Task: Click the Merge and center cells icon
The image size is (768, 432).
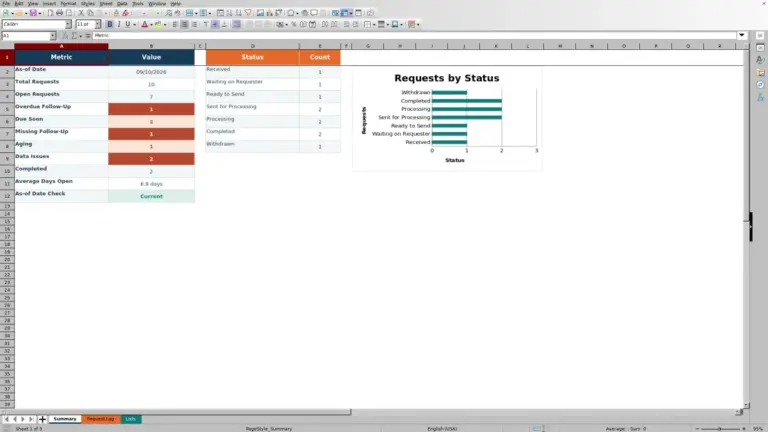Action: (249, 24)
